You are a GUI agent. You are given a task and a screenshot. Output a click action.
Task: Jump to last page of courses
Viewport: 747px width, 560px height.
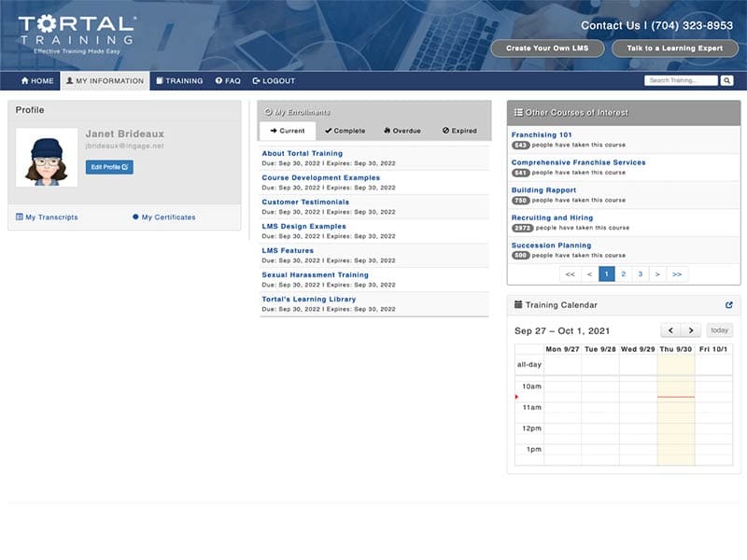pyautogui.click(x=677, y=274)
